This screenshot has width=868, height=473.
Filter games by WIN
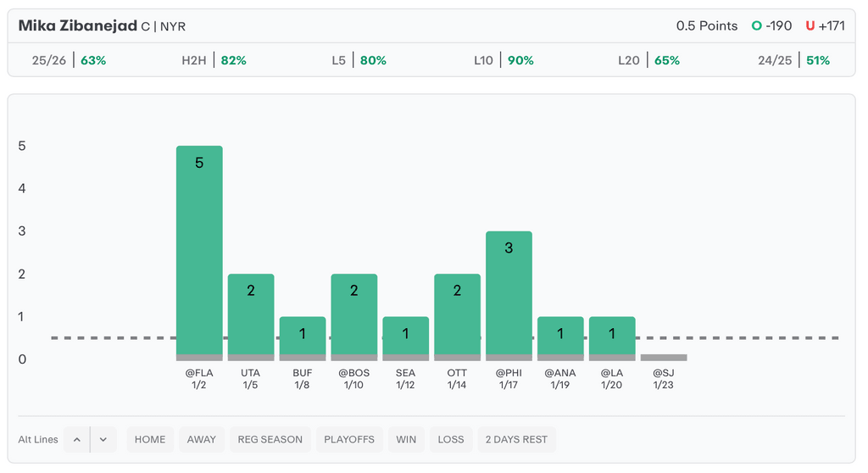click(x=406, y=439)
